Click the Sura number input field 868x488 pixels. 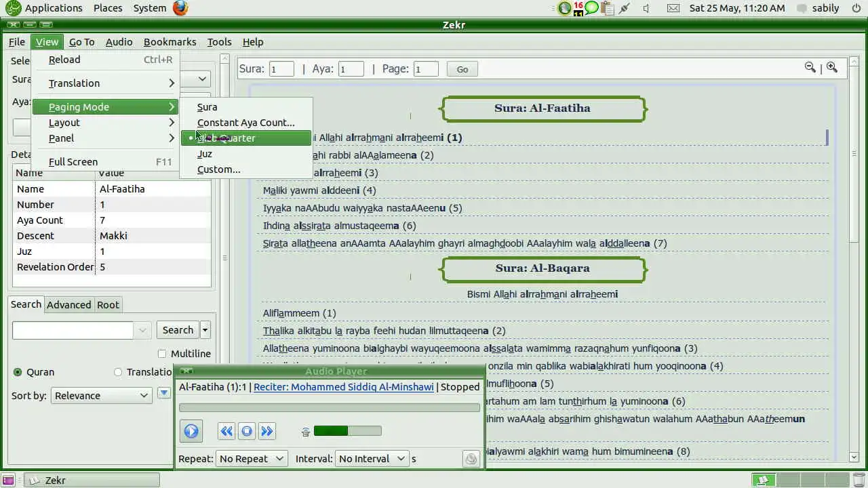(281, 69)
